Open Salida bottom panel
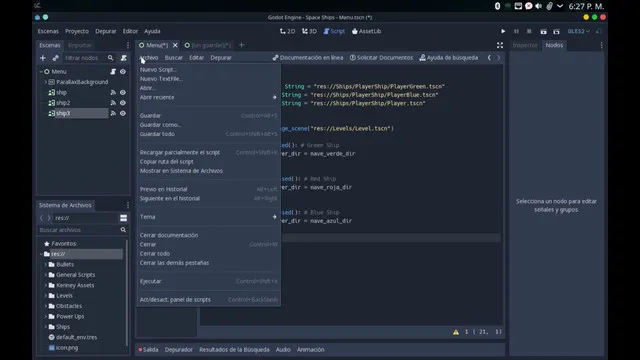 coord(149,349)
